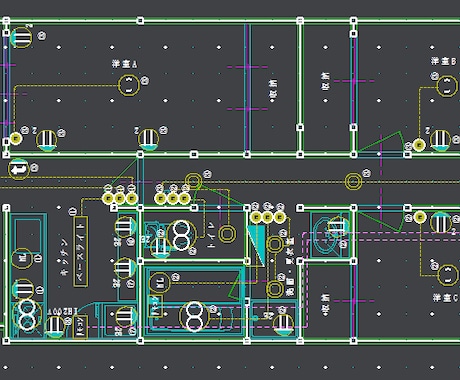Select the ceiling light symbol in 洋室A
The height and width of the screenshot is (380, 460).
click(x=129, y=86)
